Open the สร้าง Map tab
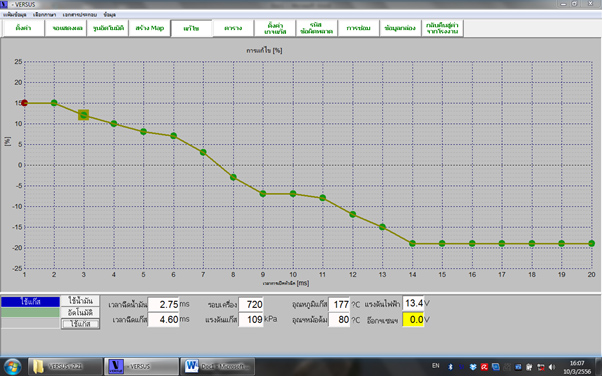Viewport: 602px width, 376px height. pos(149,28)
